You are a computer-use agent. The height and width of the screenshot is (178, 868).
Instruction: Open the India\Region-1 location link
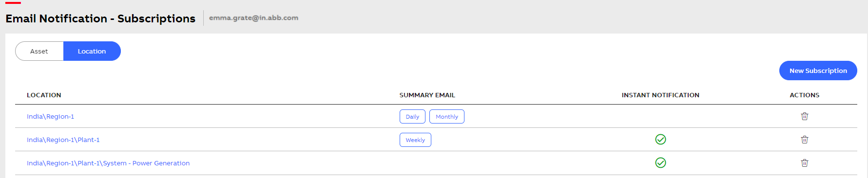51,116
